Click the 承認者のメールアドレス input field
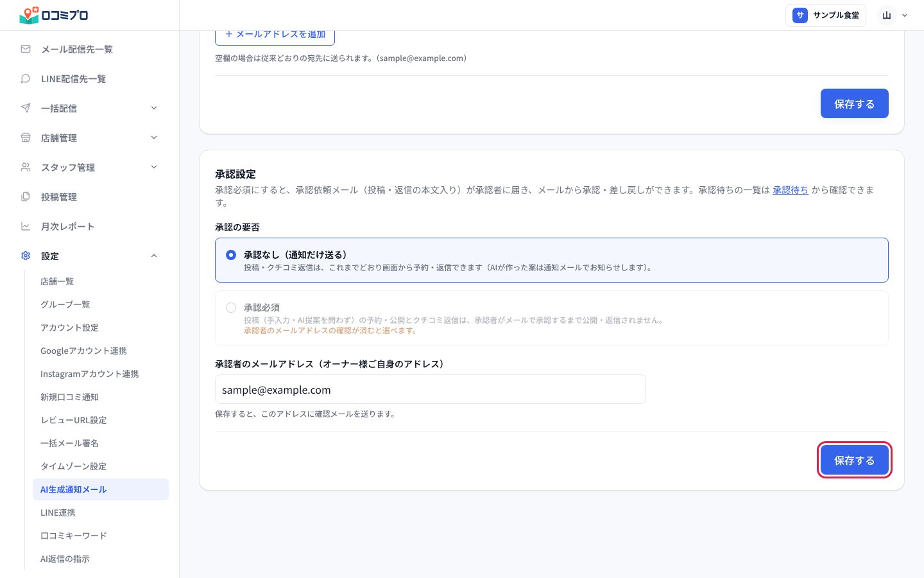This screenshot has height=578, width=924. click(430, 389)
